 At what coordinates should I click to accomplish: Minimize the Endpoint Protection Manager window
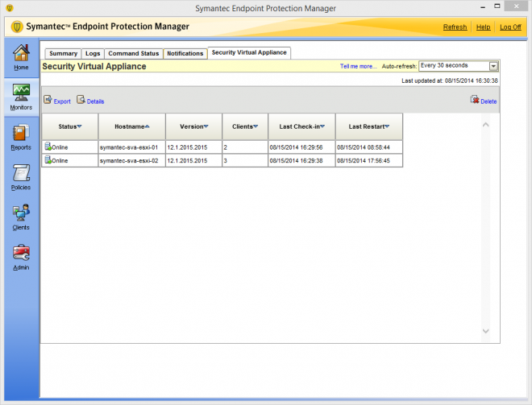tap(483, 6)
